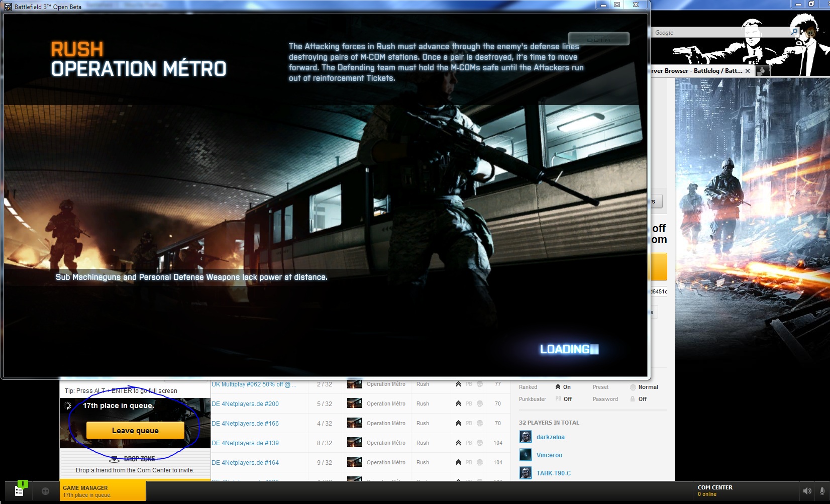Click players count 5 / 32 in #200 row
This screenshot has width=830, height=504.
(325, 404)
